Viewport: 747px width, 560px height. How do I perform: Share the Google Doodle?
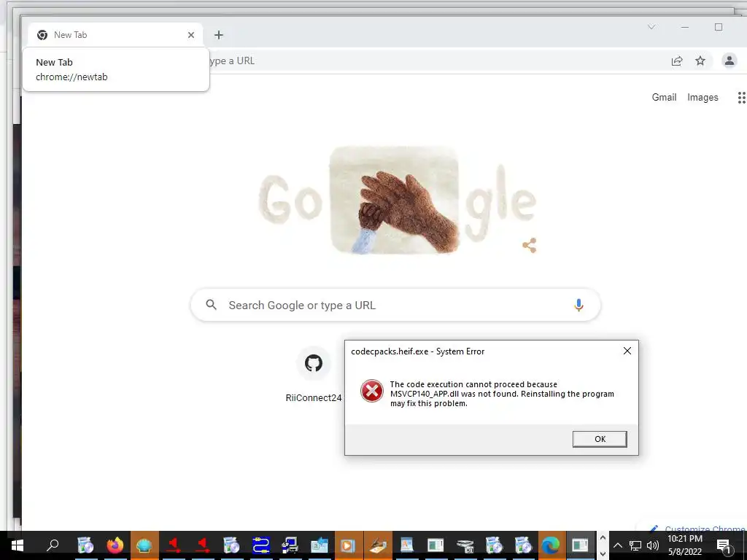click(x=530, y=245)
